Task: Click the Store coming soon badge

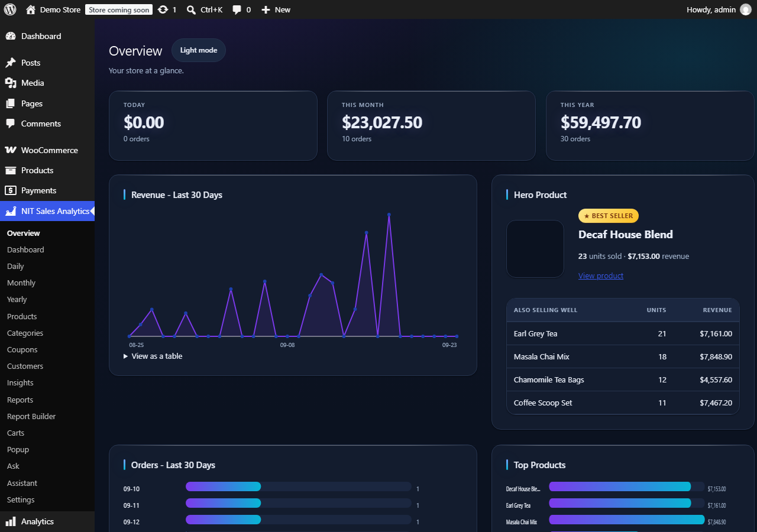Action: tap(119, 9)
